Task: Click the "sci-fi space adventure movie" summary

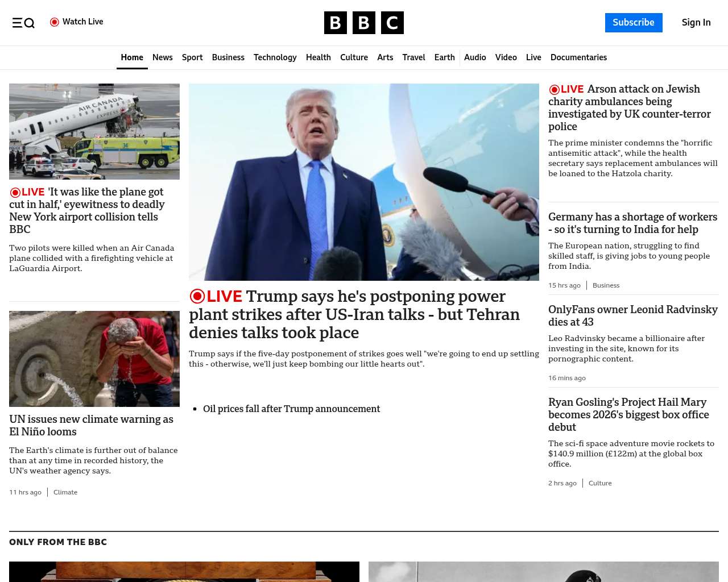Action: [631, 454]
